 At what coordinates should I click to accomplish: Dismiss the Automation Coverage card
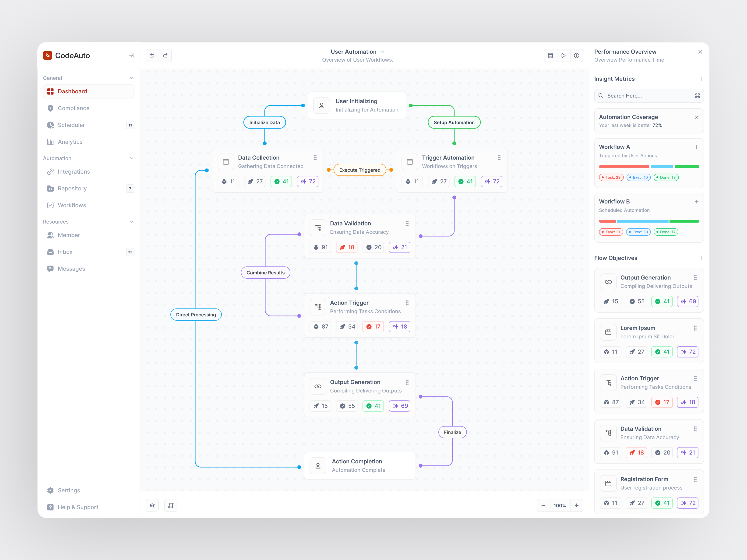click(x=696, y=117)
